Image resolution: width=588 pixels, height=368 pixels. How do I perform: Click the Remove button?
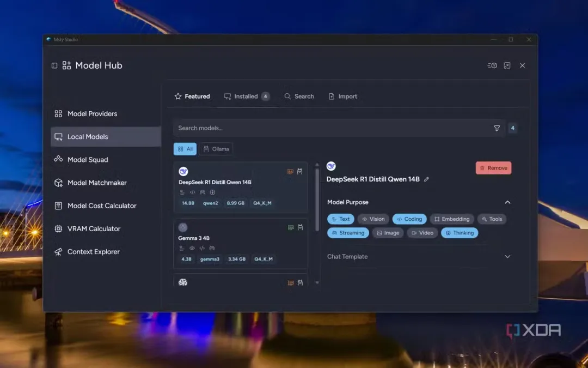click(493, 168)
